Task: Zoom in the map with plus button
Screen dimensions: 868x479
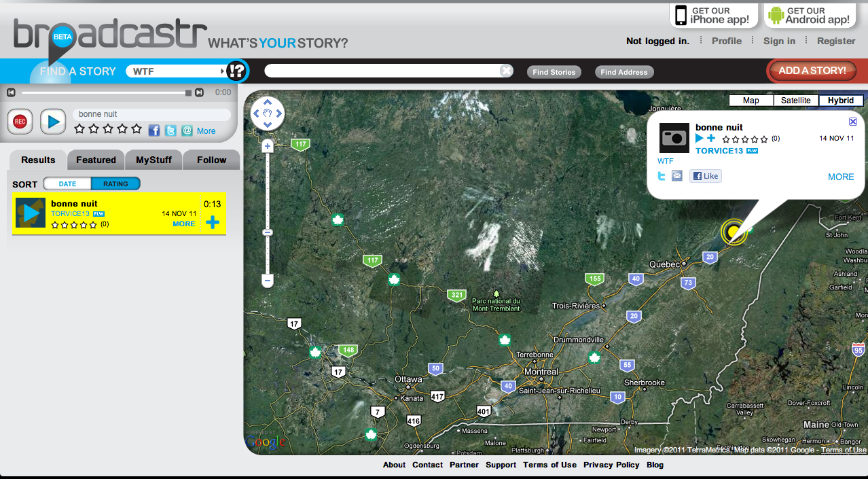Action: click(268, 146)
